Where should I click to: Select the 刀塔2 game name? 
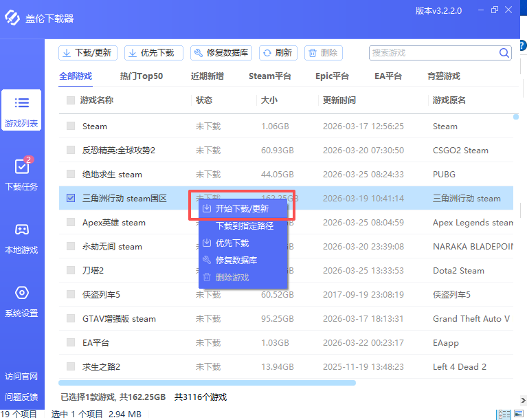point(93,271)
